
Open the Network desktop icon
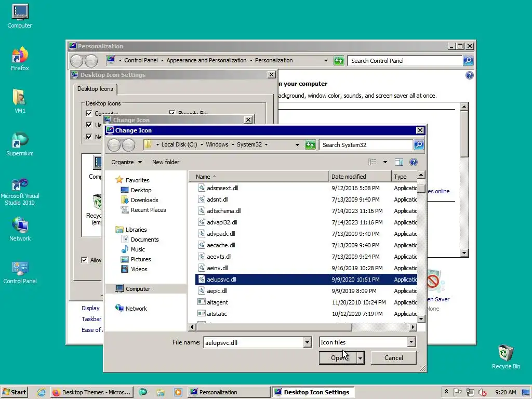[20, 229]
